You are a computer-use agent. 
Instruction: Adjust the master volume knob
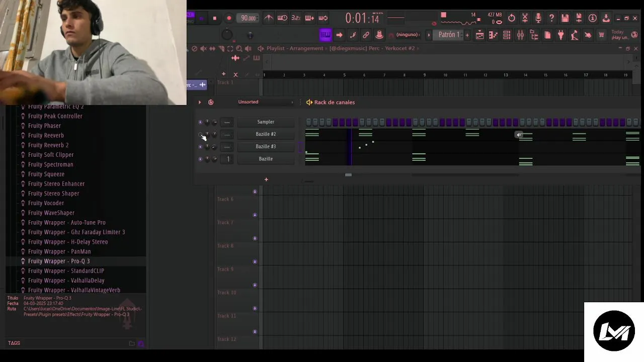227,34
